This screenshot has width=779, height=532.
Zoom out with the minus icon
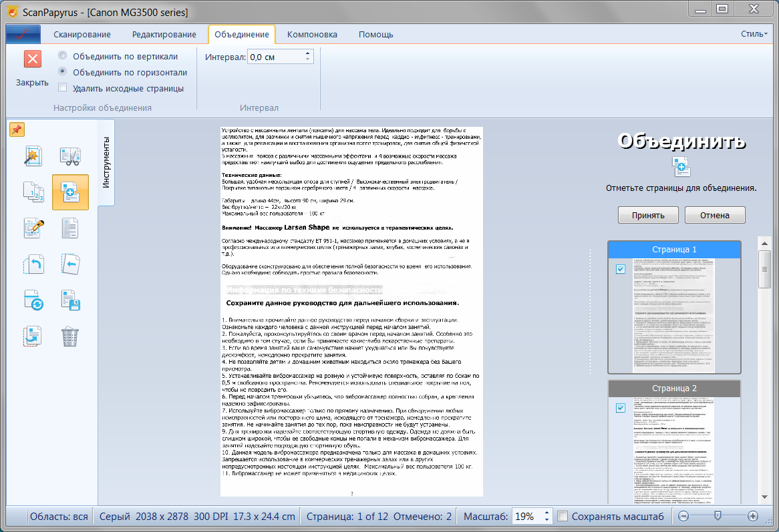(683, 516)
